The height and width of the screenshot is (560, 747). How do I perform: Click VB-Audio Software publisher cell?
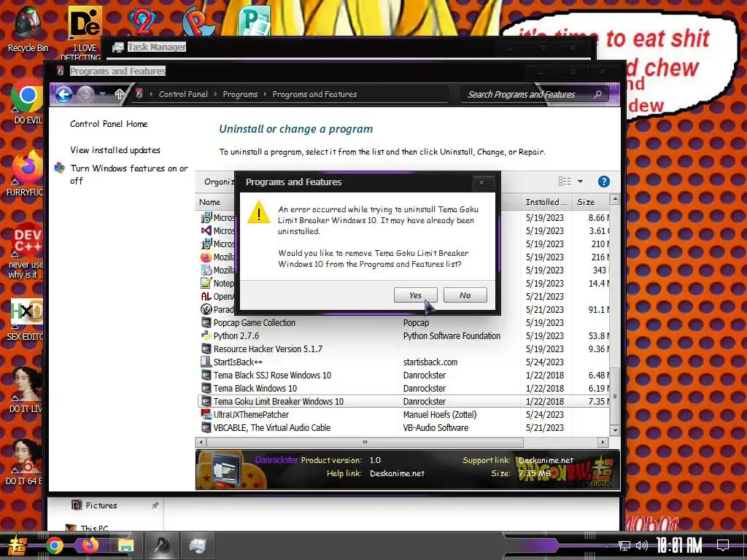click(x=436, y=427)
